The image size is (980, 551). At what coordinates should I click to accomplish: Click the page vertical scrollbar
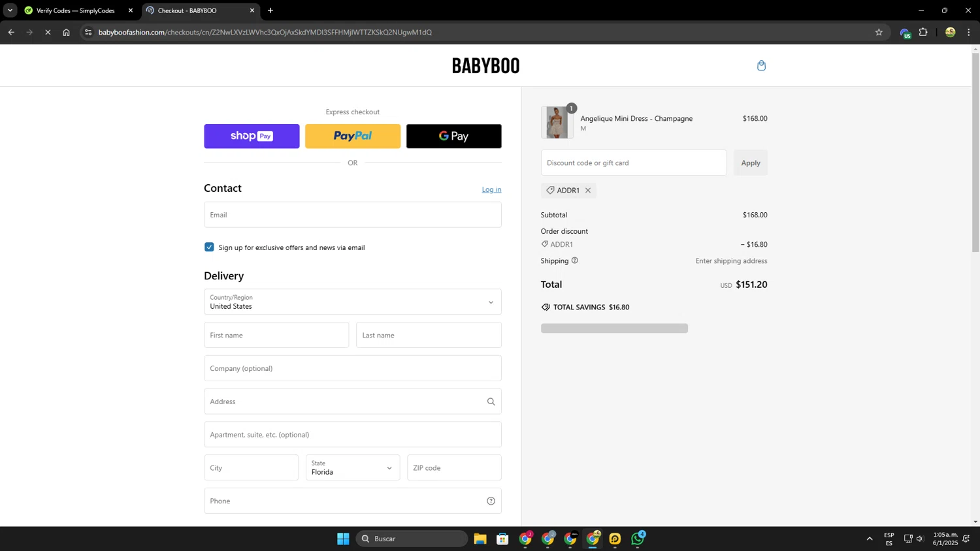tap(975, 151)
